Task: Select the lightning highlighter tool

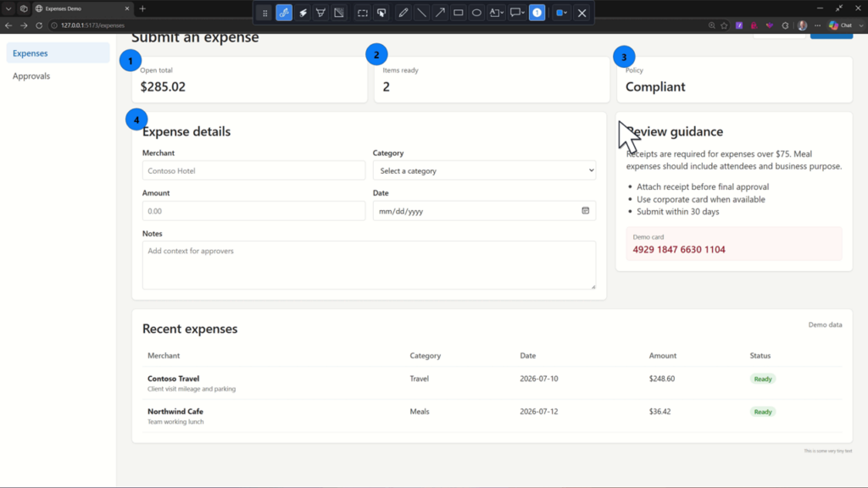Action: click(303, 13)
